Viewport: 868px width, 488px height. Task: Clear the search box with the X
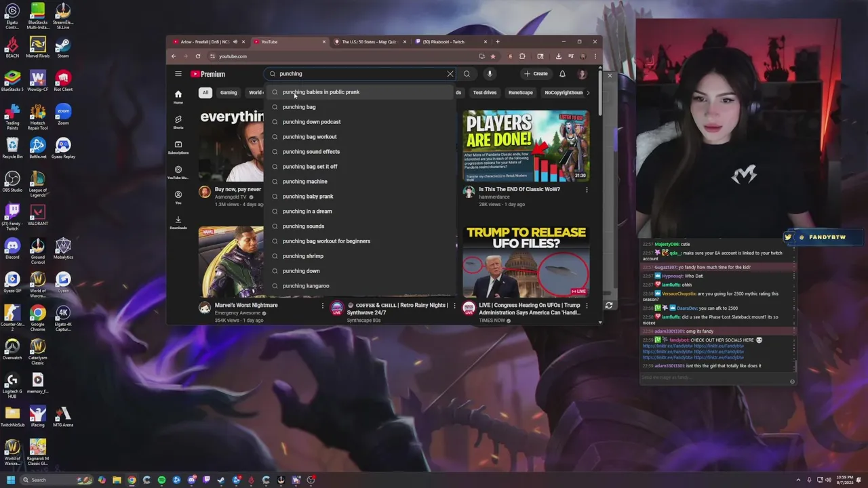pos(450,74)
